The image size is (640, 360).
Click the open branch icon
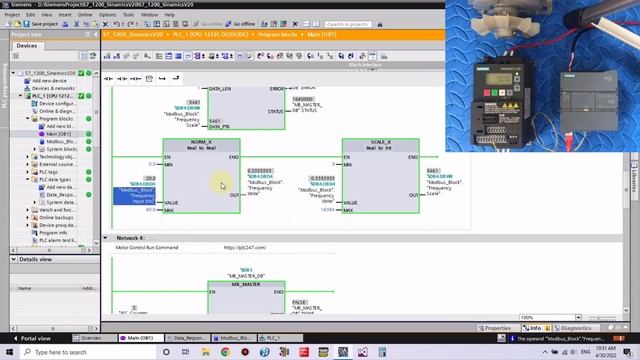point(162,78)
